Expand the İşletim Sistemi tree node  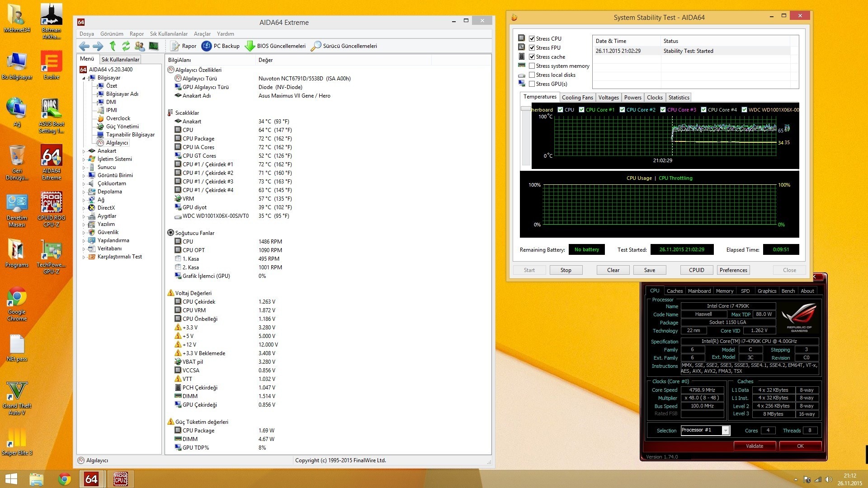[x=84, y=160]
